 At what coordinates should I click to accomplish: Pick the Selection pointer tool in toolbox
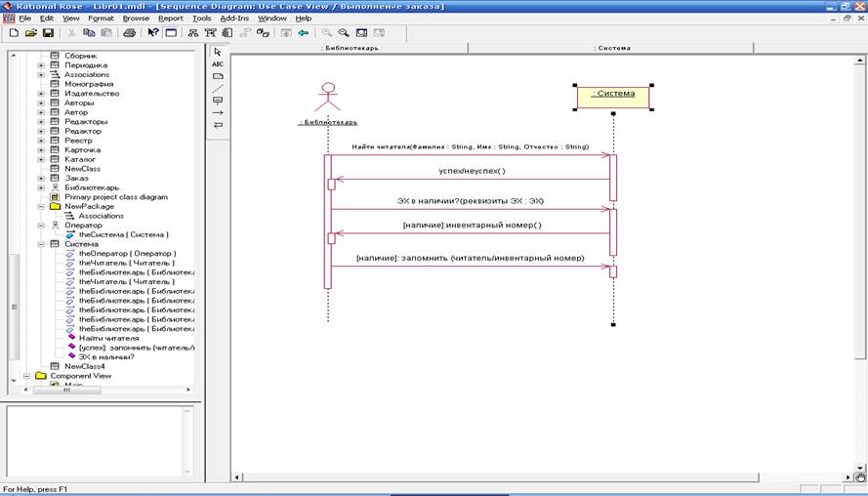click(218, 52)
